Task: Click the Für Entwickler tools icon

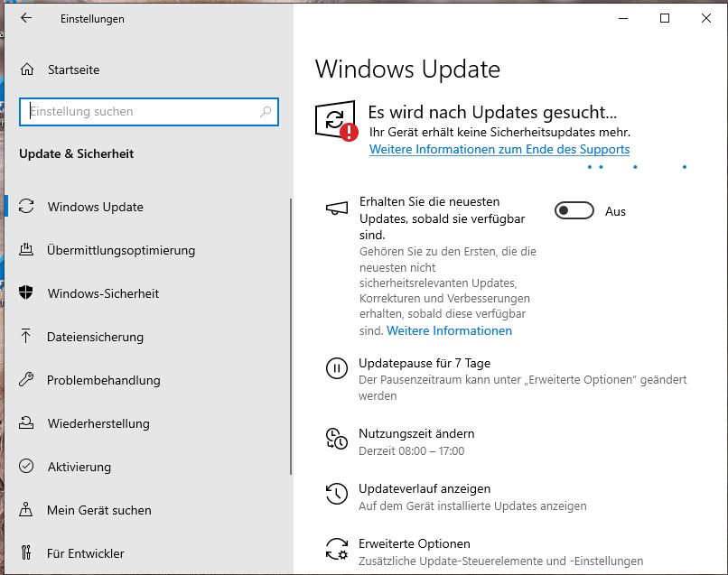Action: (x=26, y=552)
